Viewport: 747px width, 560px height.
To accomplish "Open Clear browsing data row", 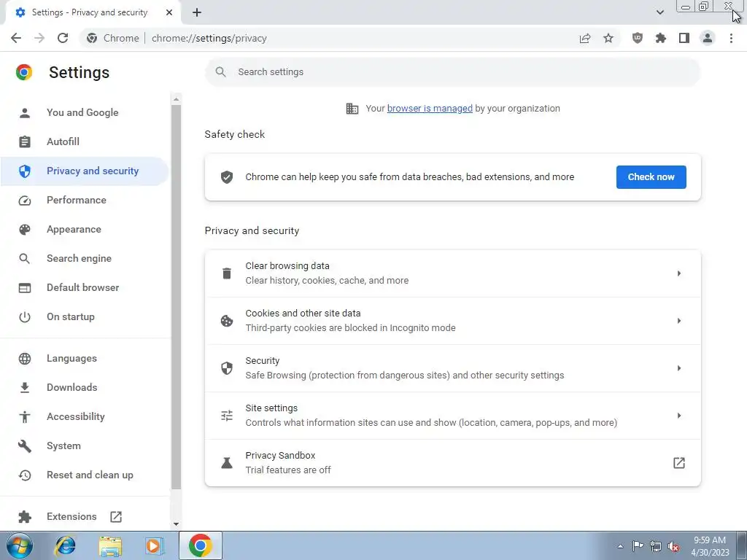I will click(x=452, y=273).
